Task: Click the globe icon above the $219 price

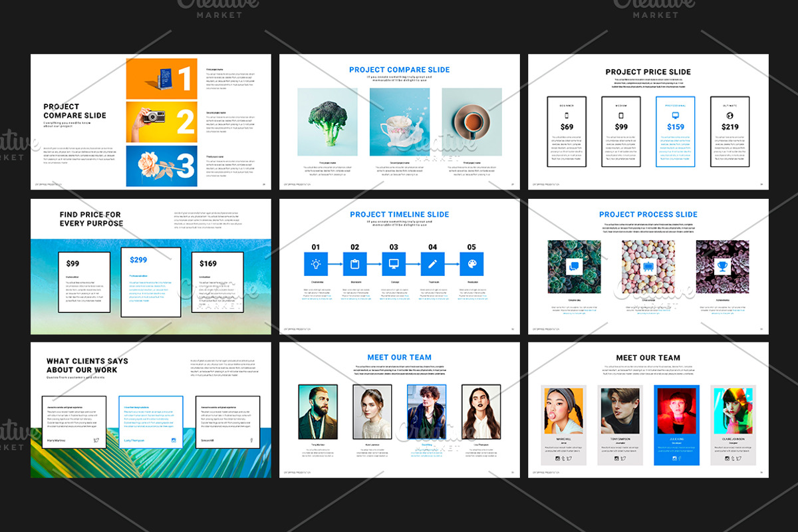Action: click(730, 114)
